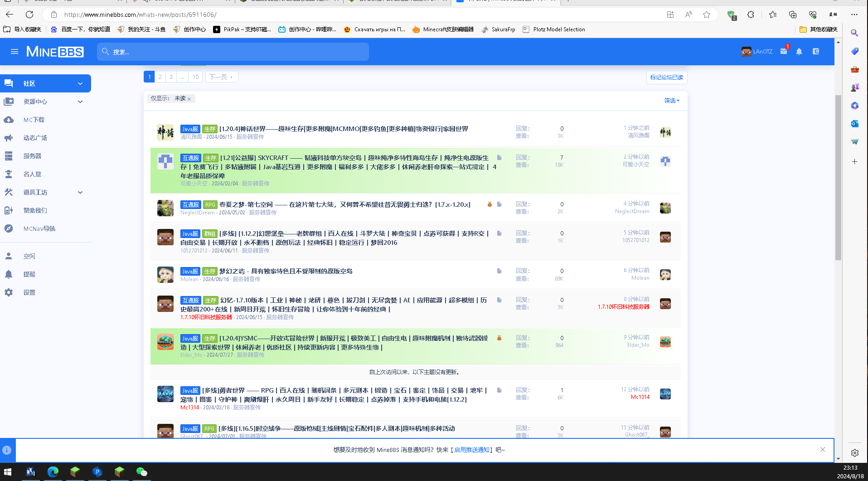This screenshot has width=868, height=481.
Task: Expand the 社区 community sidebar menu
Action: tap(80, 83)
